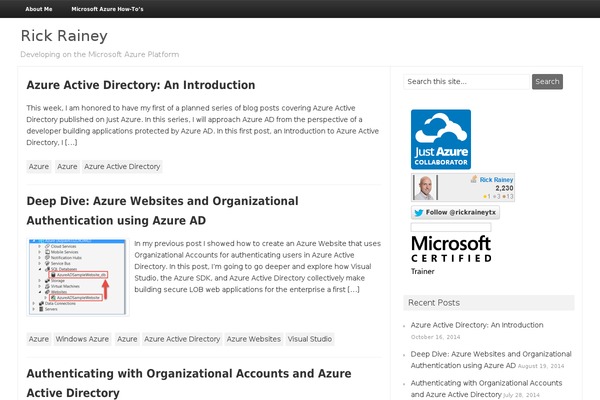Click the Microsoft Certified Trainer logo
This screenshot has height=400, width=600.
[451, 255]
